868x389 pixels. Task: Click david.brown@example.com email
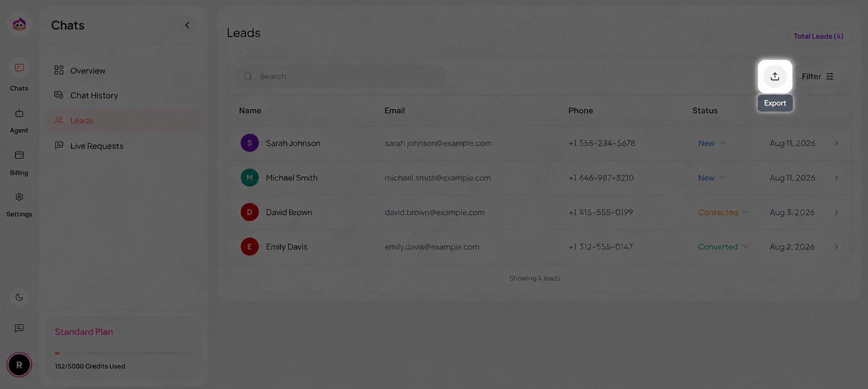(434, 212)
